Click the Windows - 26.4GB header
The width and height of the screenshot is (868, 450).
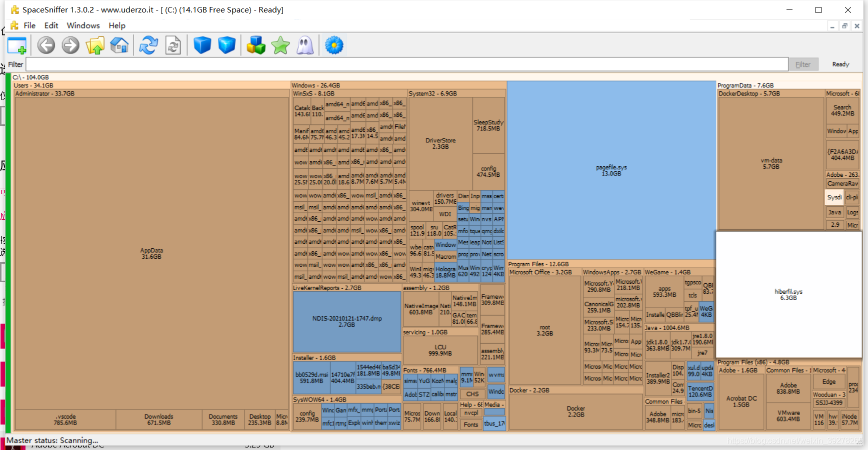coord(316,85)
